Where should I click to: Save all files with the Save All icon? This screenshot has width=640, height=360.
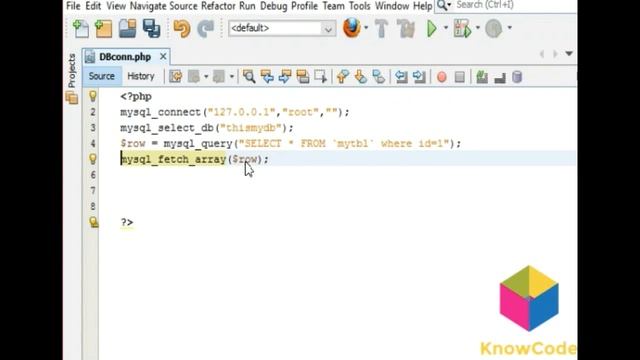[x=151, y=29]
